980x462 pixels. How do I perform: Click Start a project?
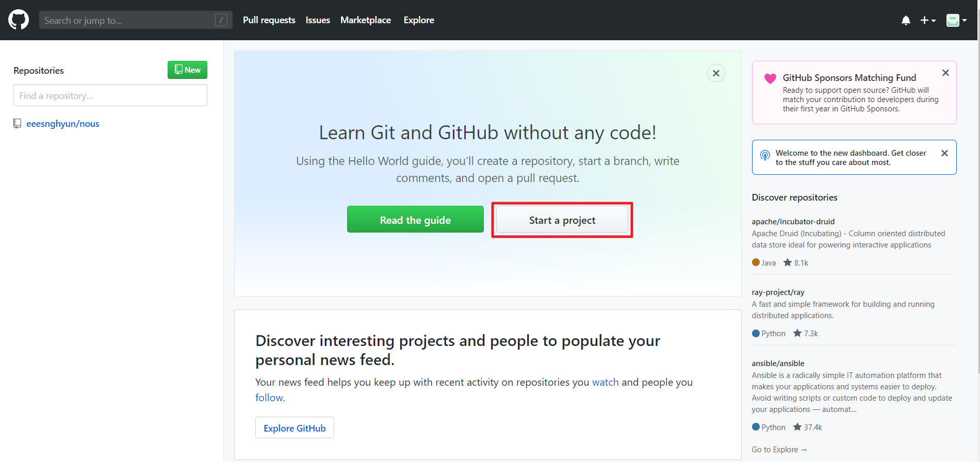pyautogui.click(x=562, y=220)
